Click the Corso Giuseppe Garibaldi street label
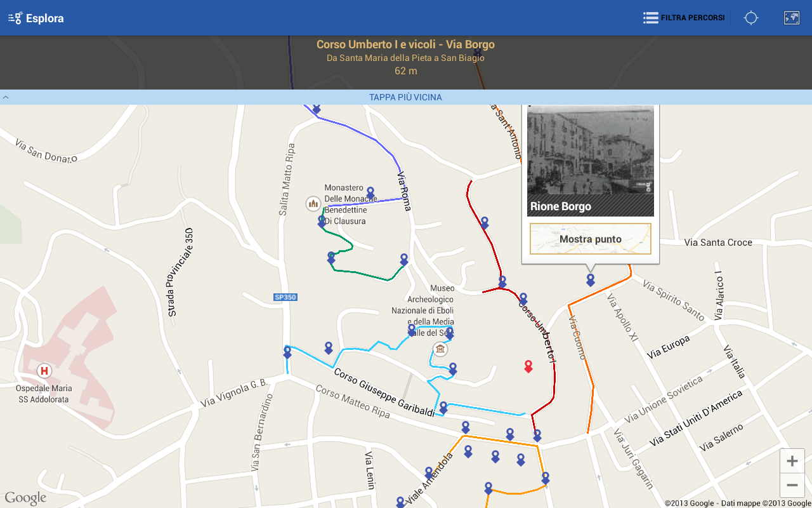The image size is (812, 508). tap(384, 392)
